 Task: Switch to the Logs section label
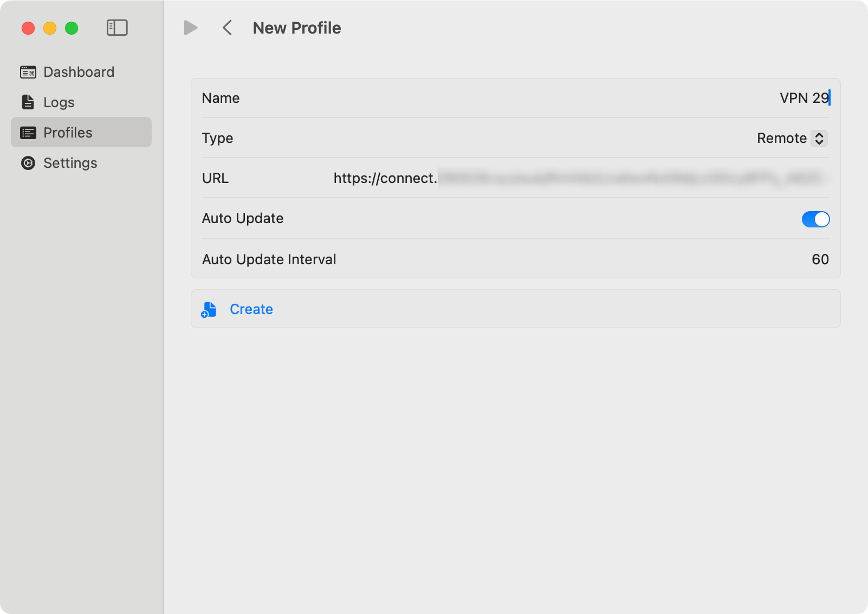pos(59,102)
